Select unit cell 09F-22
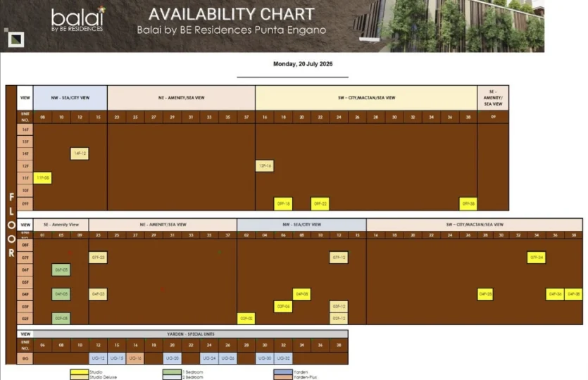 [320, 204]
